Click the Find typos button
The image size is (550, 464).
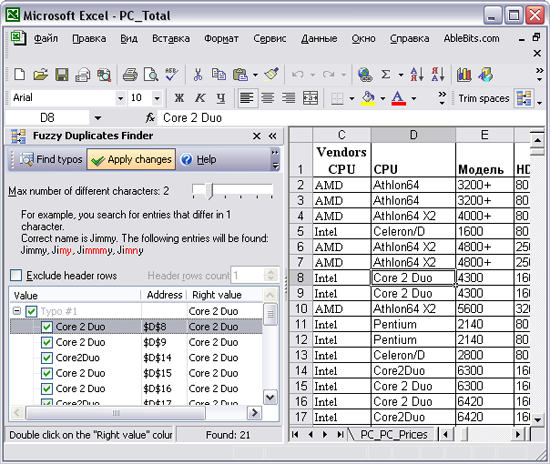[x=51, y=160]
